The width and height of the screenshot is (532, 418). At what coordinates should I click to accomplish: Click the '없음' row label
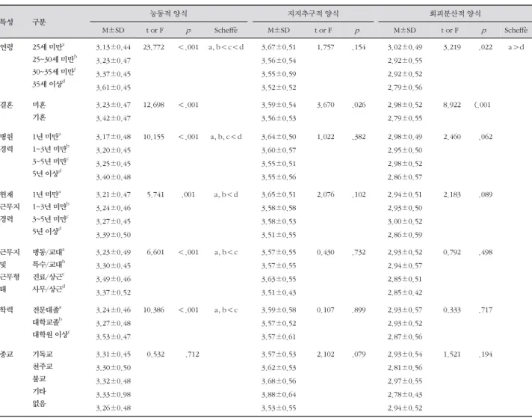point(39,403)
